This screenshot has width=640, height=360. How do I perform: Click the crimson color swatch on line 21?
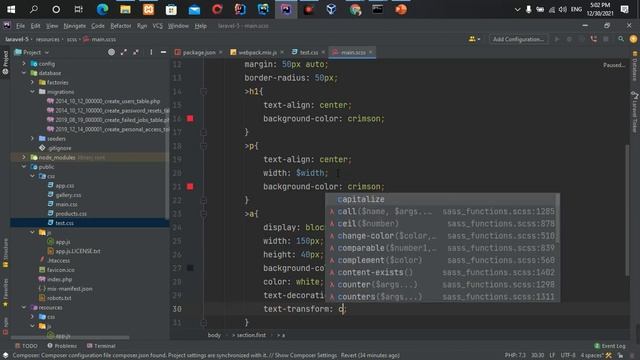click(x=190, y=187)
